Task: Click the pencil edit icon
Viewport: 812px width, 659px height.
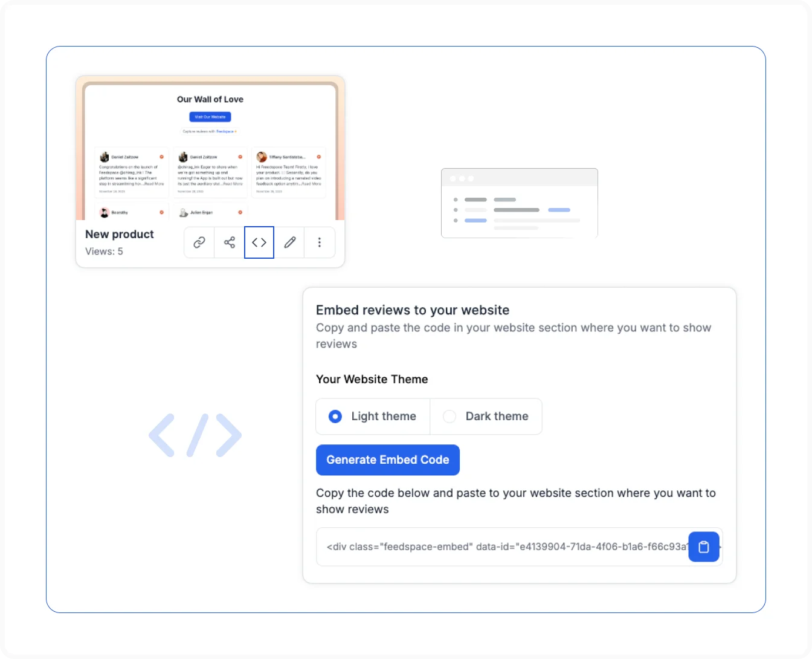Action: [289, 242]
